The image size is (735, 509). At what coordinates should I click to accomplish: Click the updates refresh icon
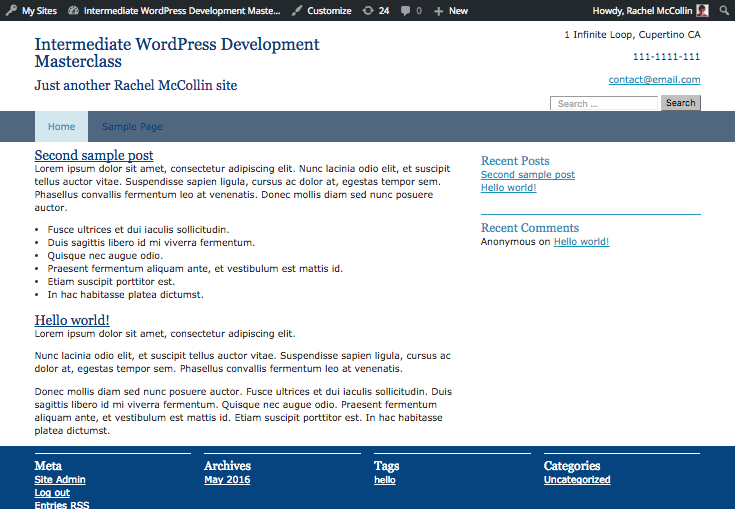click(368, 10)
